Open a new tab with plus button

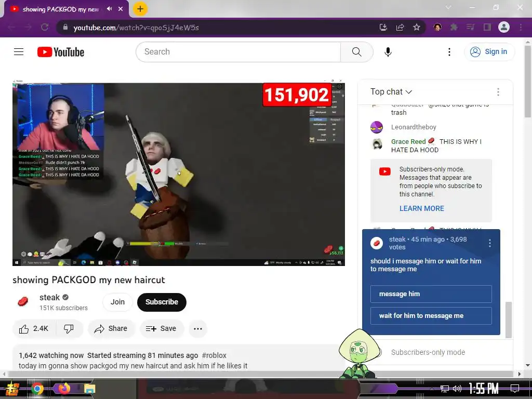[140, 9]
